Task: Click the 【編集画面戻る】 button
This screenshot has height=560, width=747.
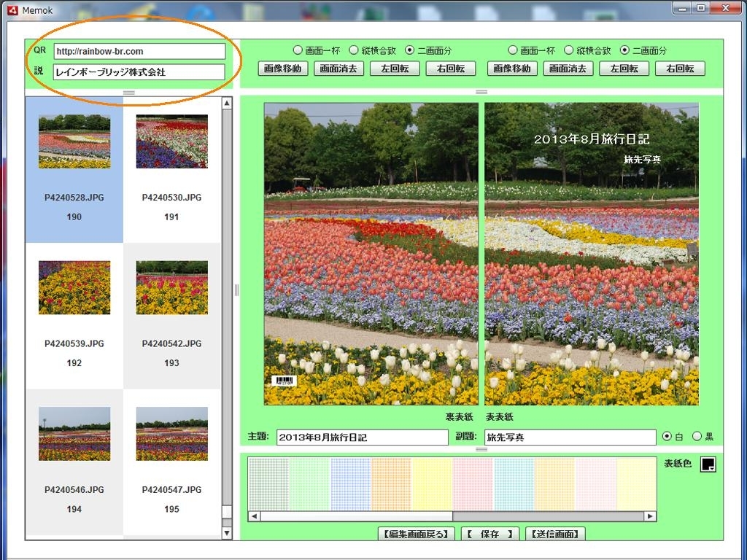Action: pos(417,534)
